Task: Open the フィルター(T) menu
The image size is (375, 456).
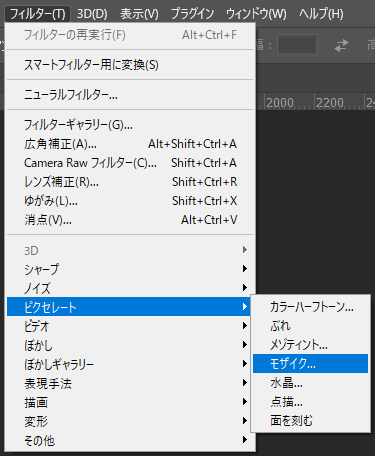Action: pos(38,14)
